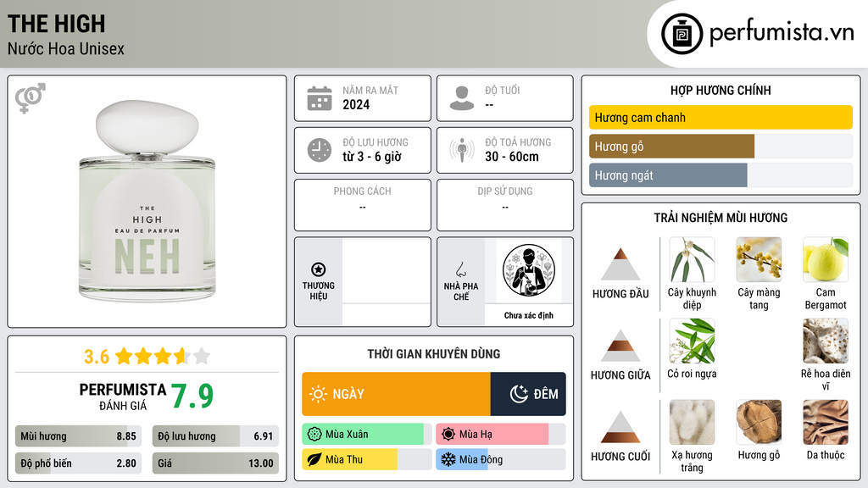The width and height of the screenshot is (868, 488).
Task: Click the sillage radiating person icon
Action: click(x=462, y=150)
